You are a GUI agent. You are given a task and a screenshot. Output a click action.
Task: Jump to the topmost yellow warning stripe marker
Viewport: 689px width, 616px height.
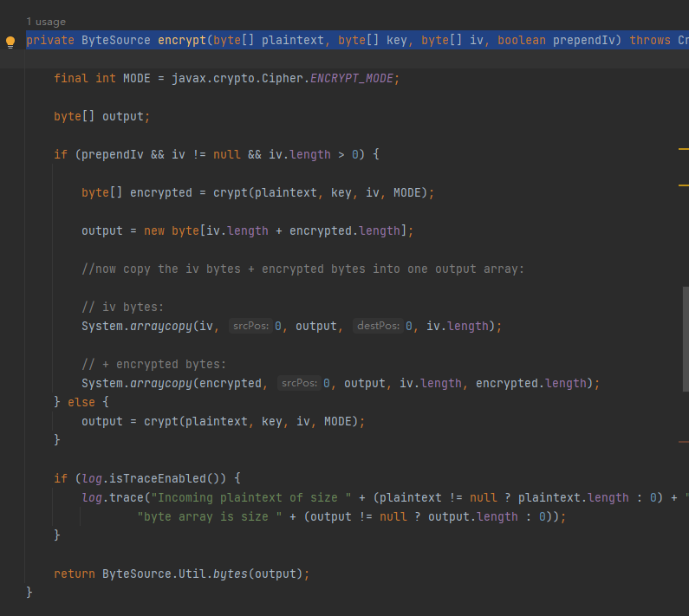click(683, 150)
